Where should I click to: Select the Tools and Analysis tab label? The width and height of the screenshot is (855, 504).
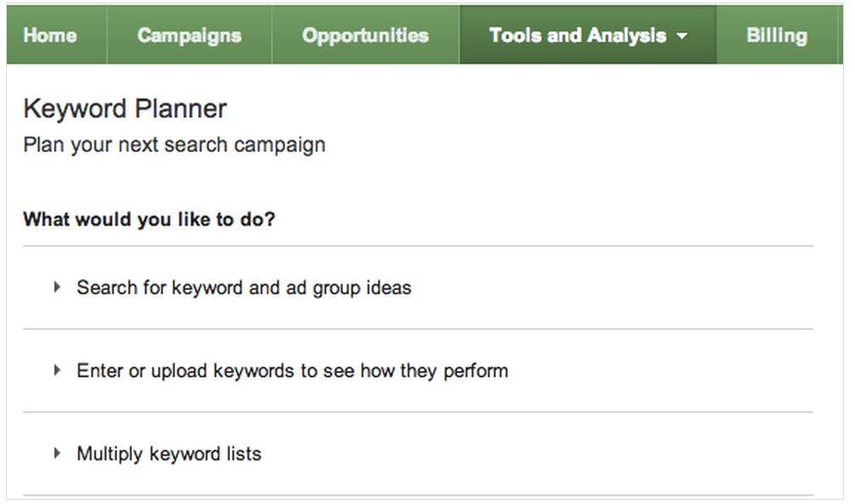pos(577,36)
